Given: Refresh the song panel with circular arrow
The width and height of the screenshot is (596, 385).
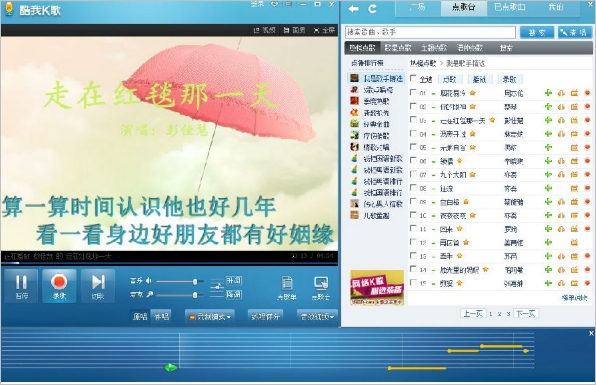Looking at the screenshot, I should coord(372,9).
